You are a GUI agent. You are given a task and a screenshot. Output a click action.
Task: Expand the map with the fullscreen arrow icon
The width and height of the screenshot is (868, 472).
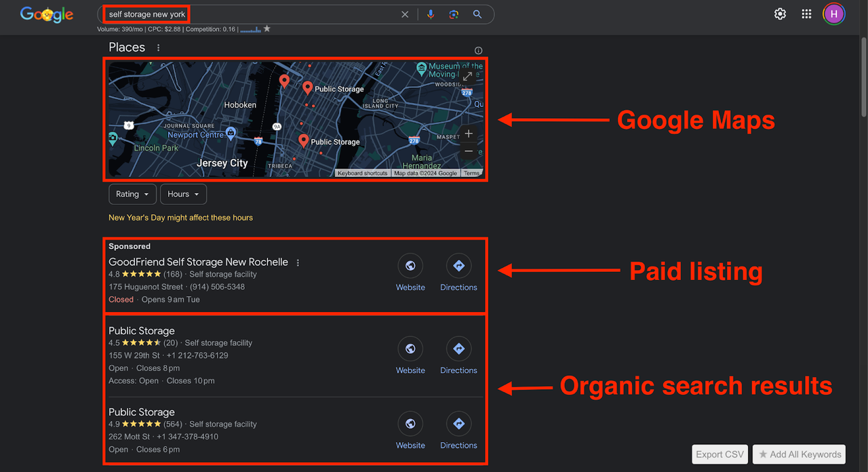coord(468,77)
